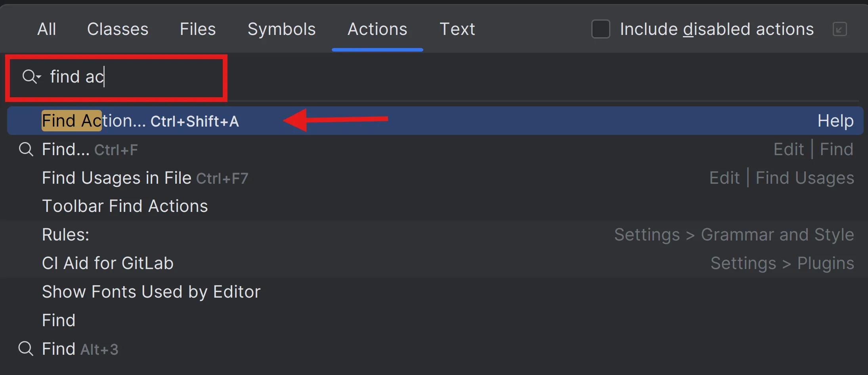Viewport: 868px width, 375px height.
Task: Open the Rules: Grammar and Style setting
Action: [x=66, y=235]
